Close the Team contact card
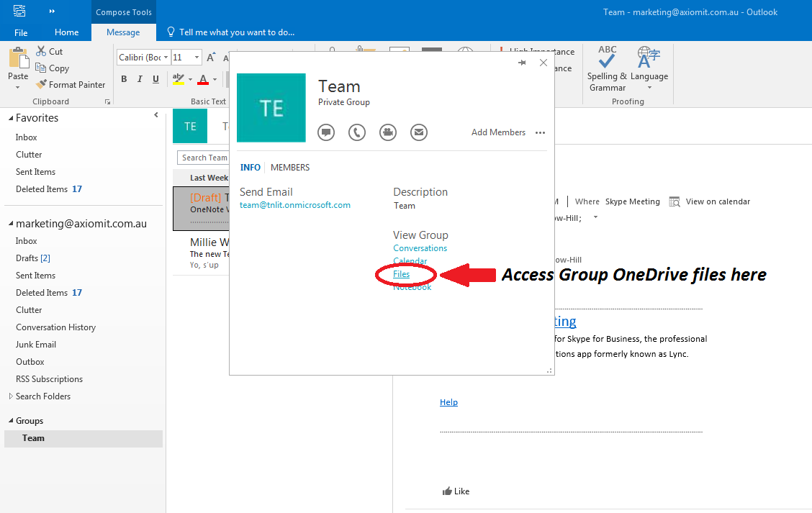This screenshot has height=513, width=812. [543, 63]
